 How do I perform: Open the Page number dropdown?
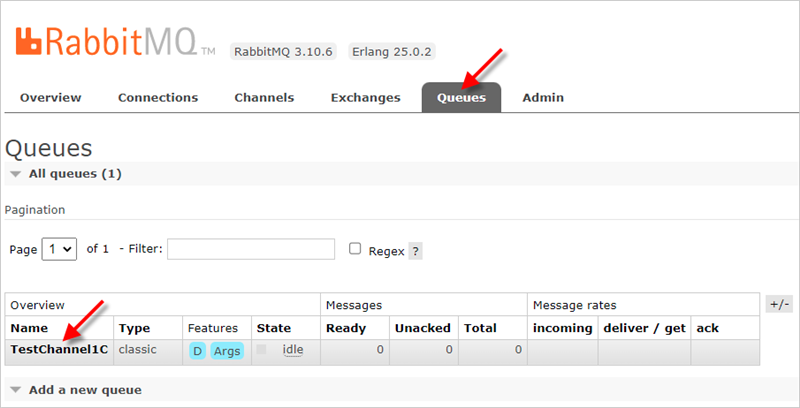coord(59,249)
